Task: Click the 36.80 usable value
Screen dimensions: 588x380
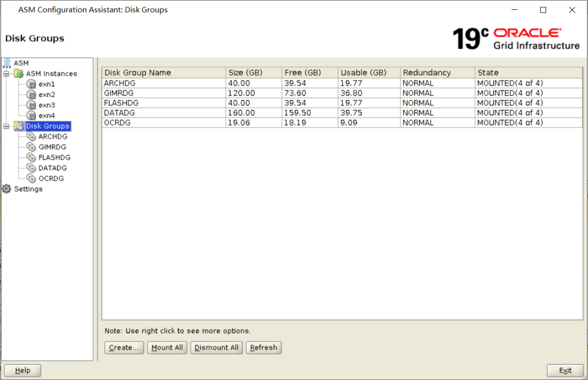Action: (x=351, y=93)
